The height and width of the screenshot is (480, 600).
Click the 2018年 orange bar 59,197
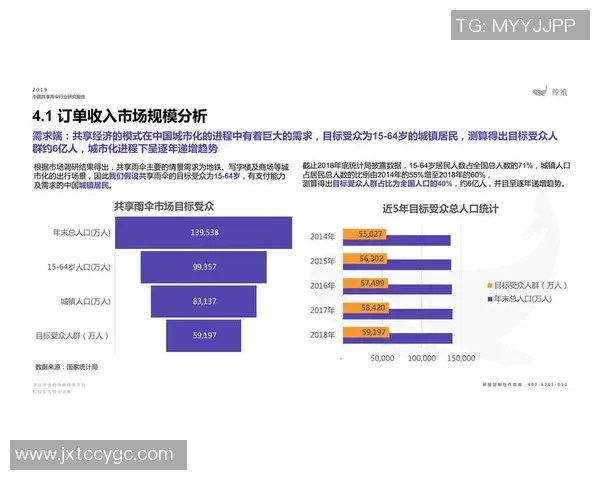366,332
